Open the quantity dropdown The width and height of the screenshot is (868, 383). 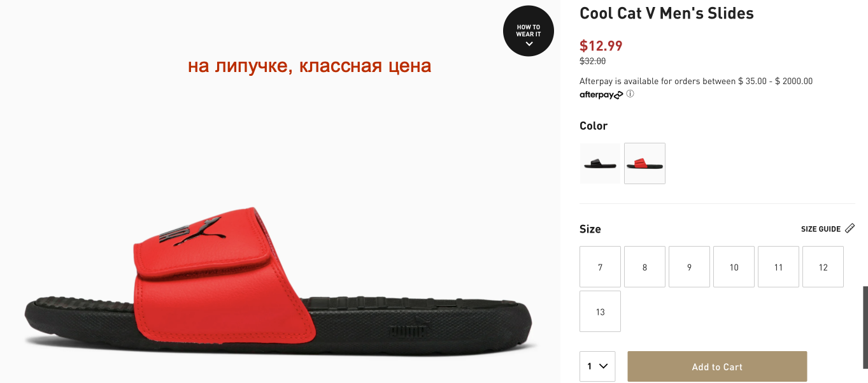point(597,366)
